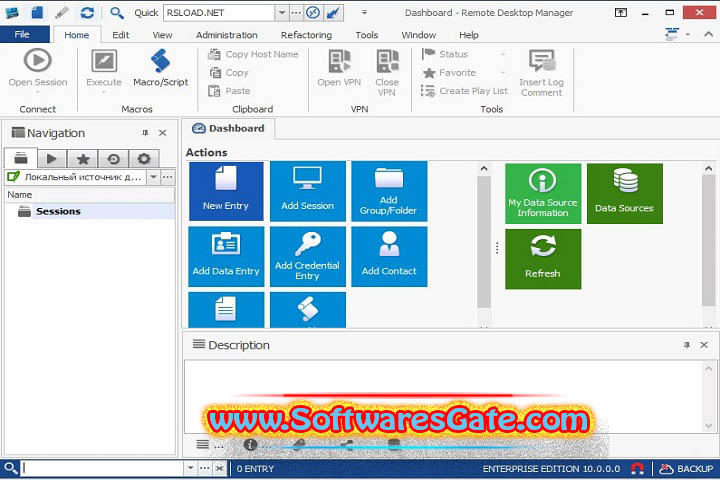The height and width of the screenshot is (480, 720).
Task: Click the Add Session tile
Action: click(308, 191)
